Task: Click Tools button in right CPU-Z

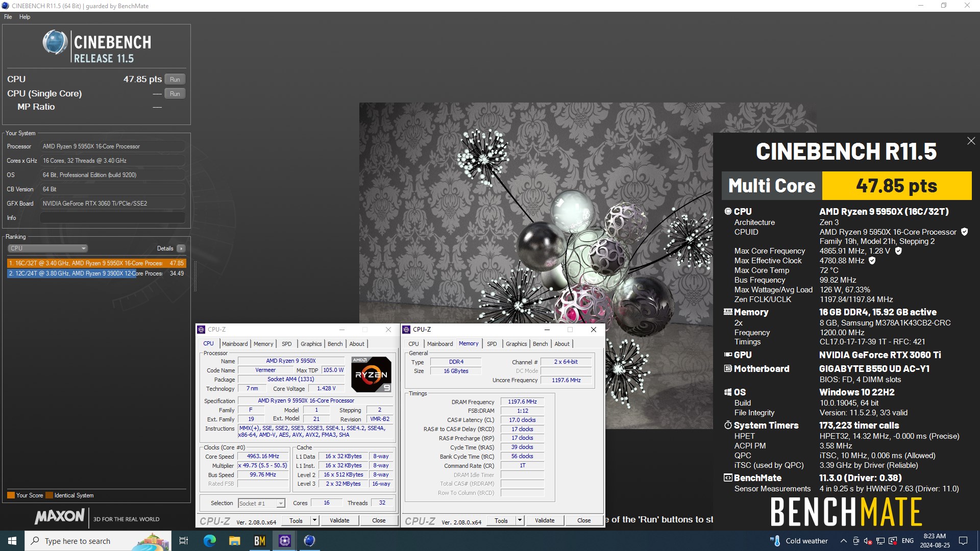Action: 501,521
